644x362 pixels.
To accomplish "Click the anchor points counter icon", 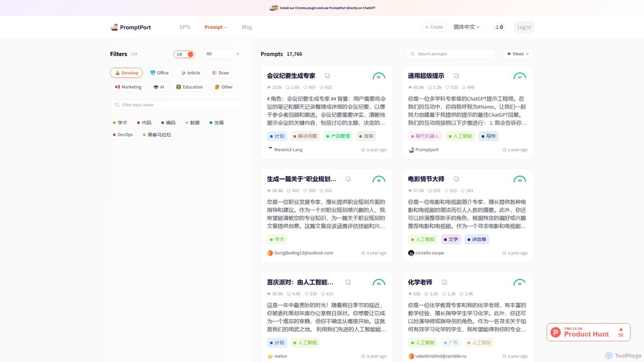I will click(x=497, y=27).
